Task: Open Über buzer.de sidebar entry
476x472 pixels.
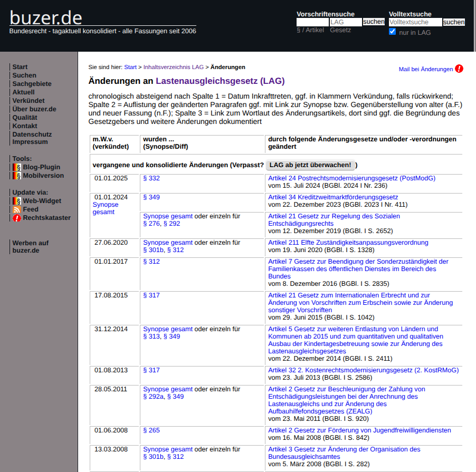Action: pos(34,109)
